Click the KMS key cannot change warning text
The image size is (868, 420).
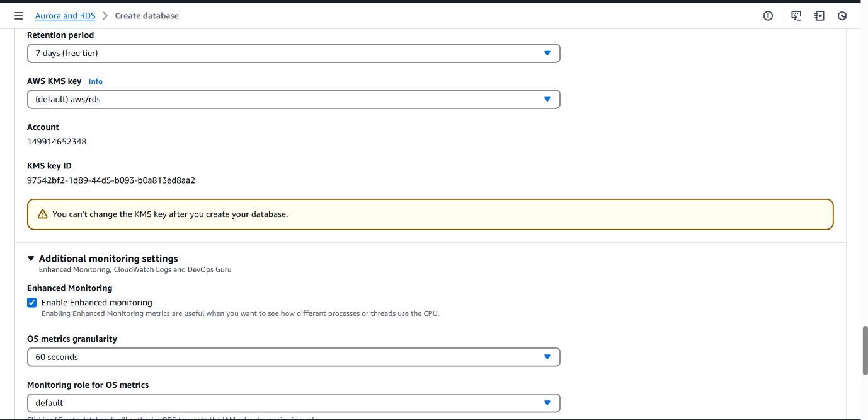coord(170,214)
